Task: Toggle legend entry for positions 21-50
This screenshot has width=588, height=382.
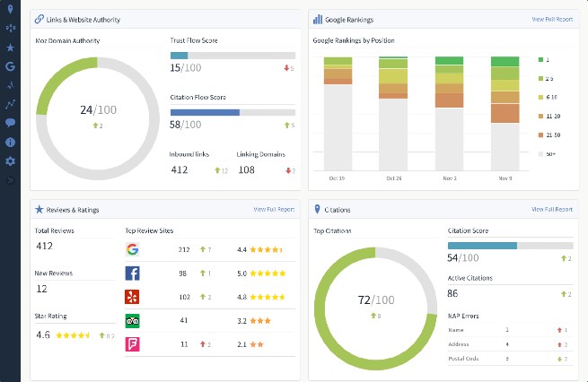Action: (549, 135)
